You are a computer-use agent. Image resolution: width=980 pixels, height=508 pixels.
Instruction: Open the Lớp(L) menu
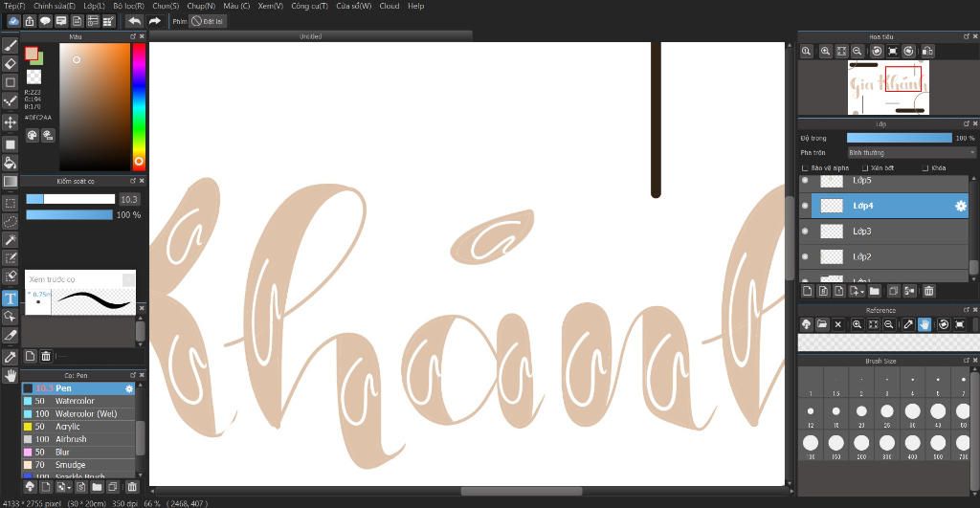coord(95,6)
